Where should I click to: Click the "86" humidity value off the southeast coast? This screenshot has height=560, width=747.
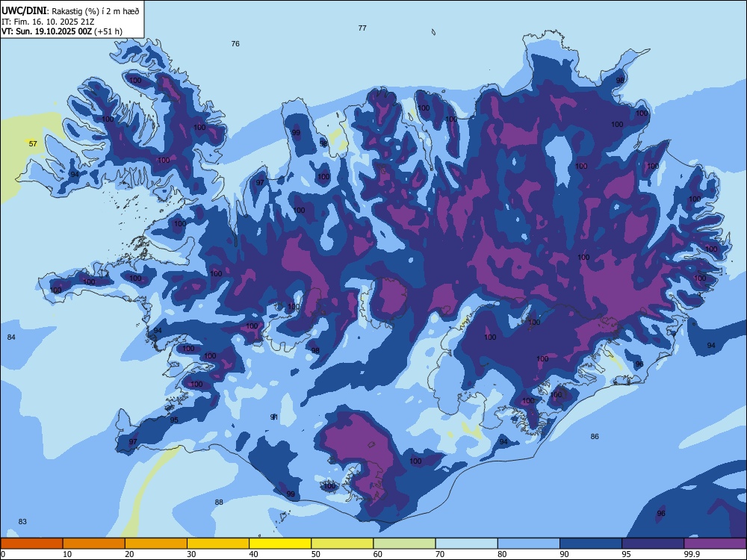click(595, 436)
